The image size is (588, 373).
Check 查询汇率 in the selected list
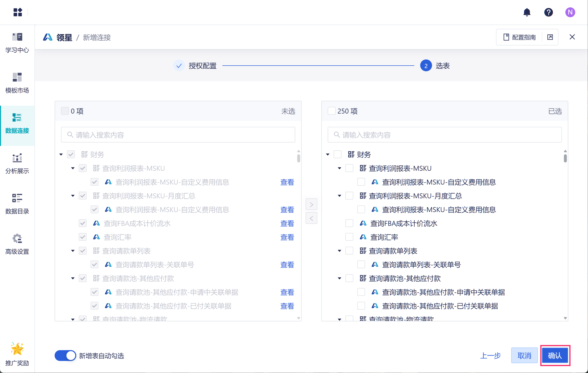point(349,237)
